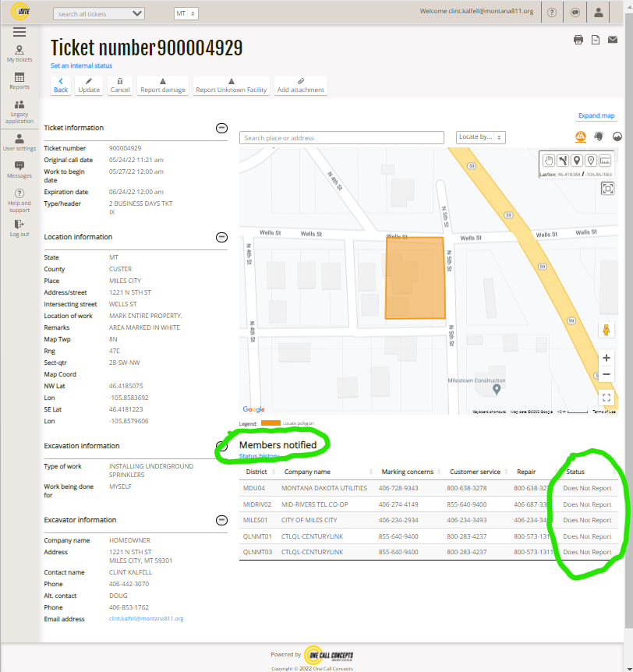Screen dimensions: 633x672
Task: Sort the table by Company name column
Action: (x=328, y=472)
